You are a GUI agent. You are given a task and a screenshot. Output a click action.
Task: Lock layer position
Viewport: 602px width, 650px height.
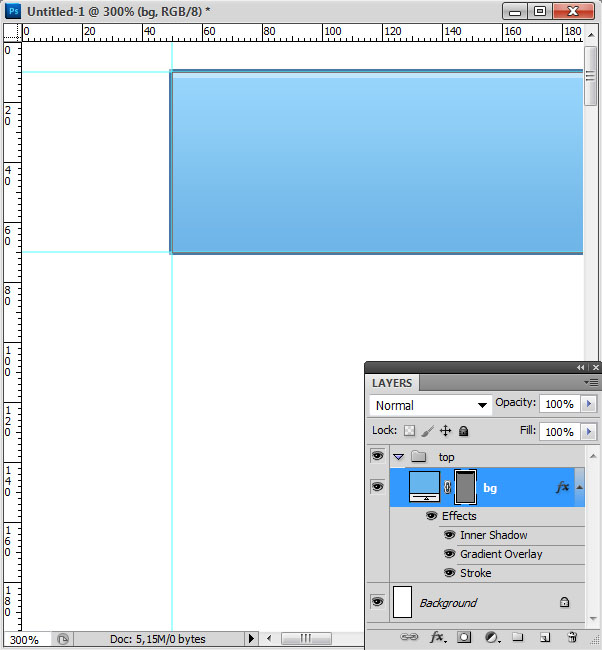click(445, 431)
